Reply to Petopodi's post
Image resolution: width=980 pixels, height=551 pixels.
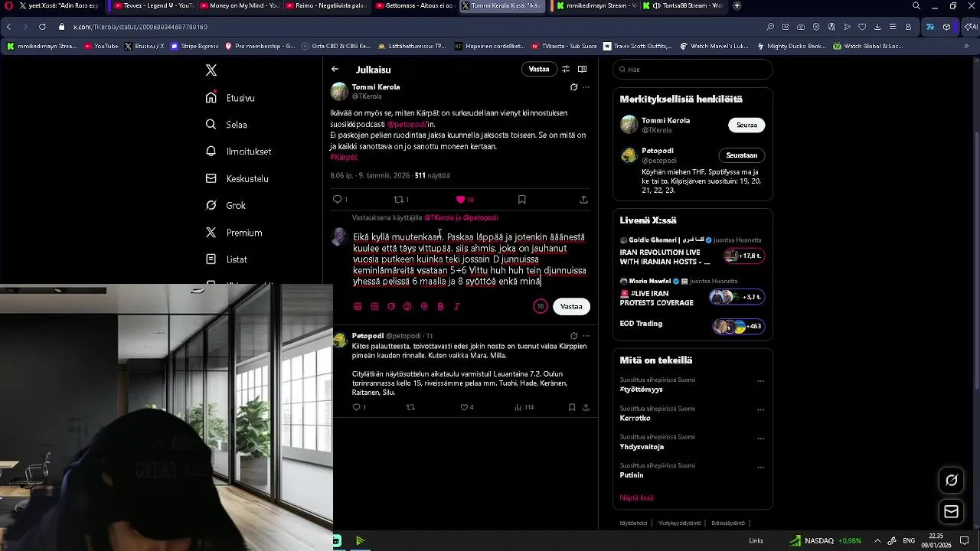pyautogui.click(x=358, y=407)
